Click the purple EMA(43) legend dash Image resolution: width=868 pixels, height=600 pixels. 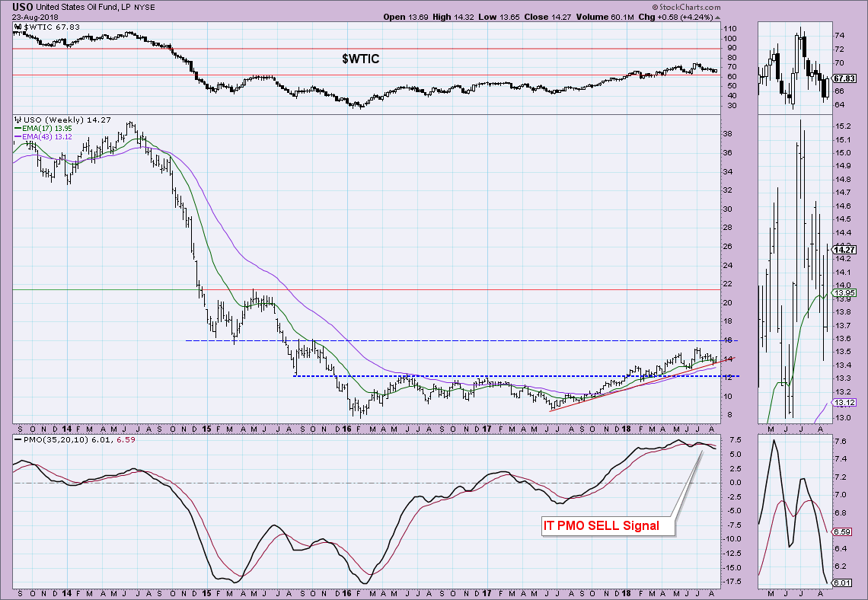(18, 137)
